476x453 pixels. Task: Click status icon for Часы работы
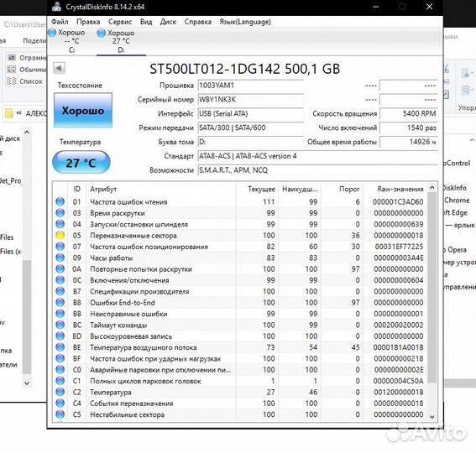click(x=60, y=258)
